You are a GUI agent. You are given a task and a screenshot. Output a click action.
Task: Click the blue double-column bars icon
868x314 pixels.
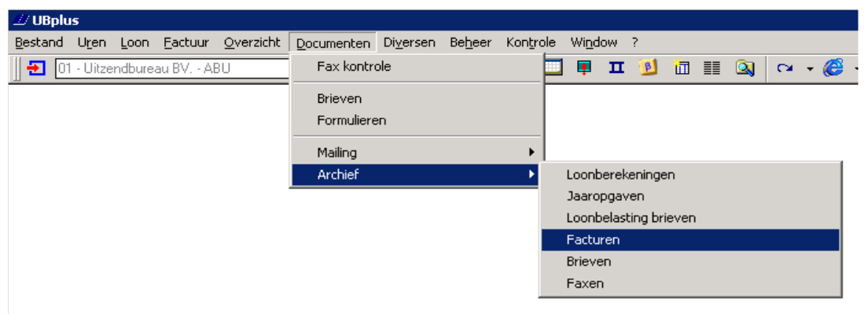pyautogui.click(x=616, y=68)
